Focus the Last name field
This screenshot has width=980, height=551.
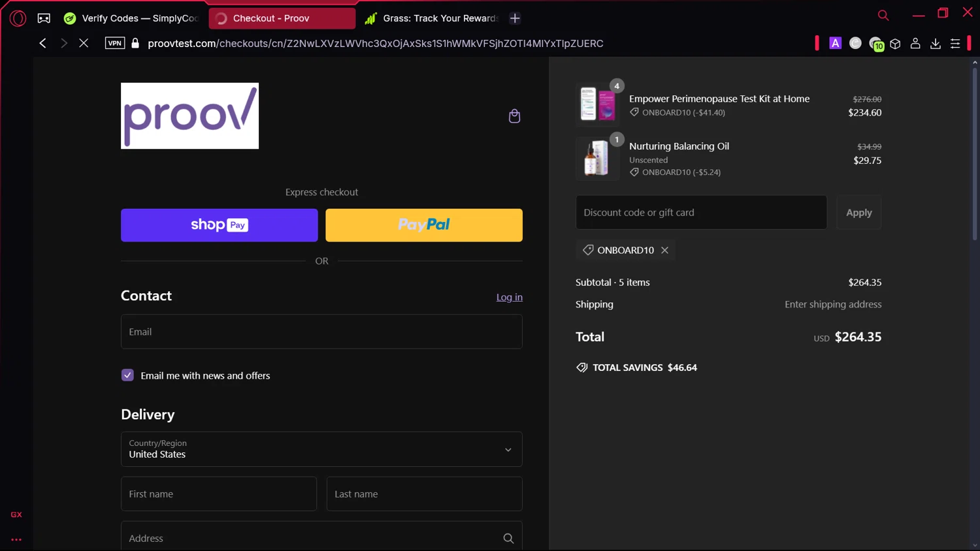tap(425, 494)
